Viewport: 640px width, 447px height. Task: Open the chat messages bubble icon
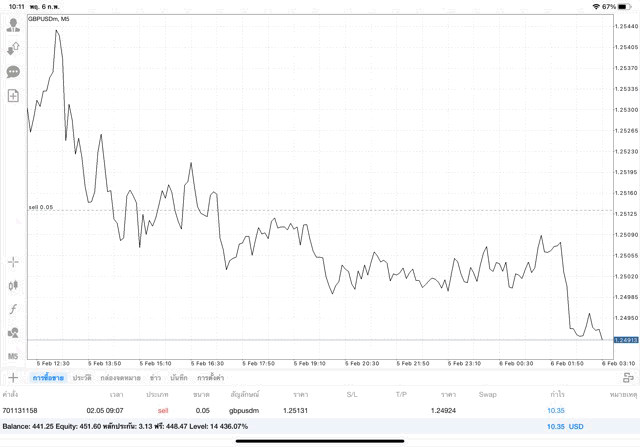[x=13, y=72]
